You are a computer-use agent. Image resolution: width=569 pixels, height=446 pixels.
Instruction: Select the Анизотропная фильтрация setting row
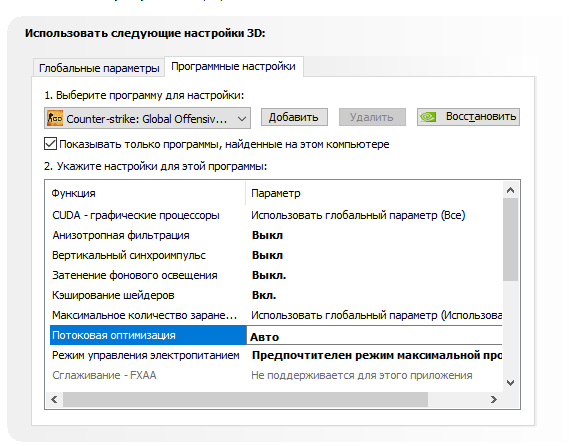[276, 235]
